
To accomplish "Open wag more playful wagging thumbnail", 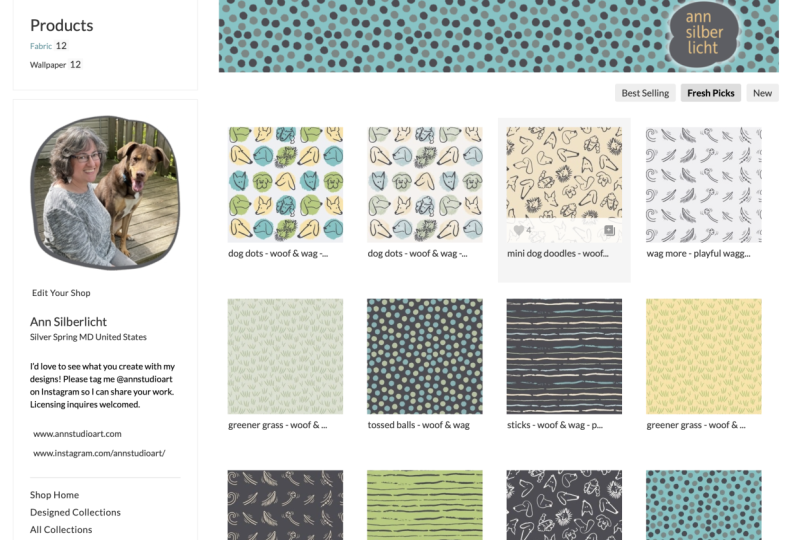I will 704,184.
